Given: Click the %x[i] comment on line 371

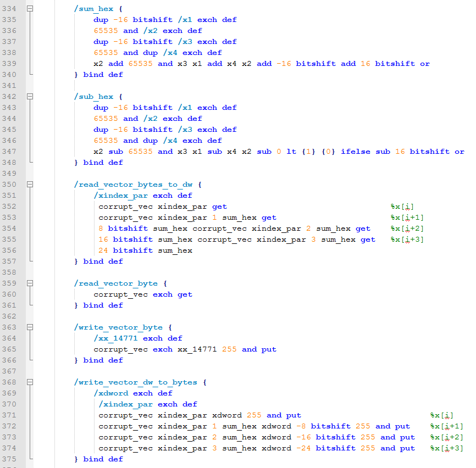Looking at the screenshot, I should [442, 415].
